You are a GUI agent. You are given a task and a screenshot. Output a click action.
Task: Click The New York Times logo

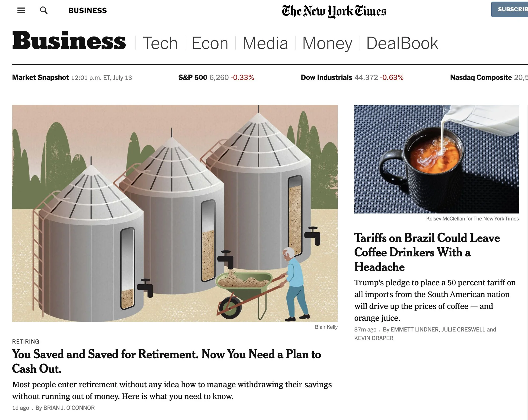click(x=334, y=11)
